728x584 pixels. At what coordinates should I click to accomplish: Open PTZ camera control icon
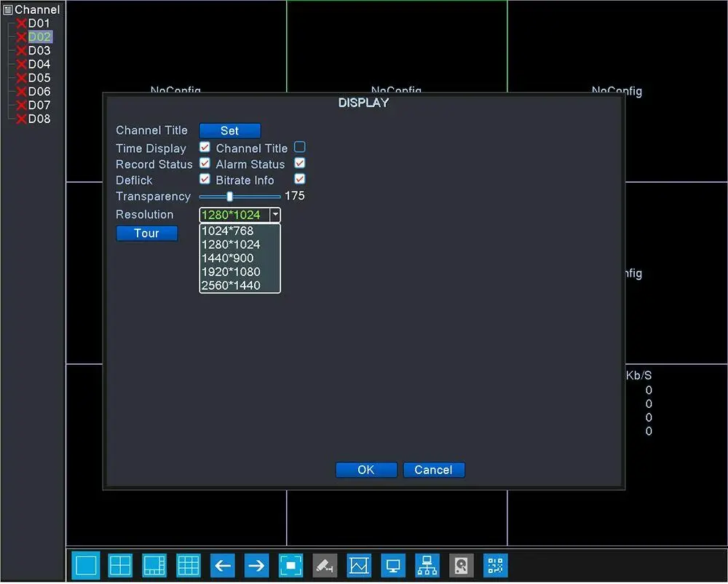coord(325,567)
